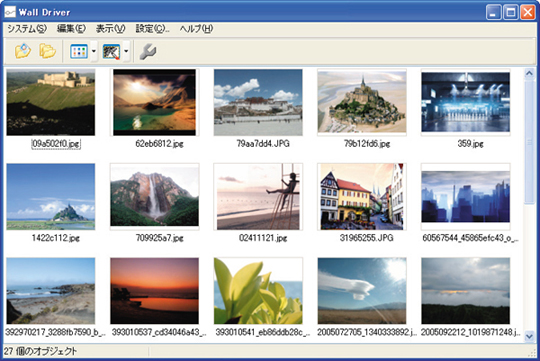Viewport: 540px width, 361px height.
Task: Click the file name 359.jpg
Action: click(x=470, y=144)
